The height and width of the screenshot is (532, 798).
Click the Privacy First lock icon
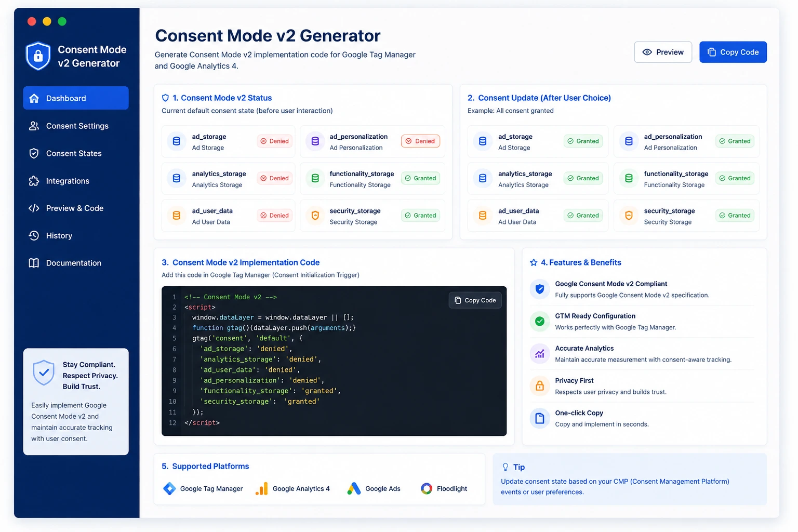click(x=540, y=386)
